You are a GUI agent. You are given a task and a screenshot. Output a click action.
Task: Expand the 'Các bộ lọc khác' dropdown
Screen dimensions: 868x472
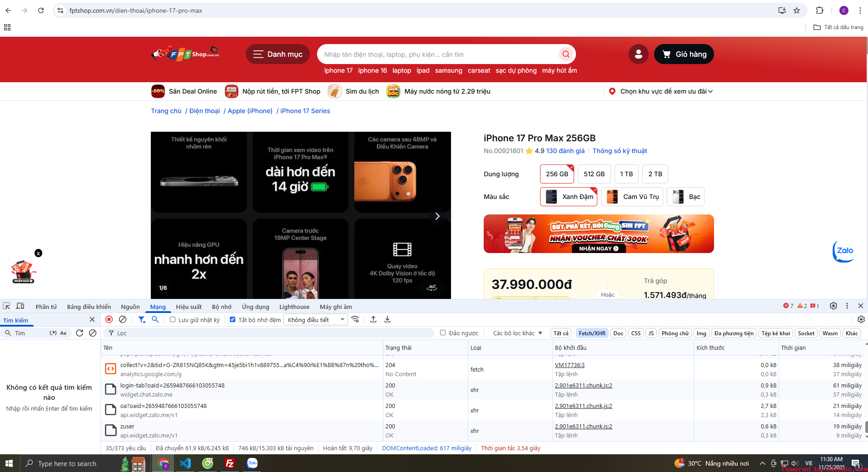pyautogui.click(x=517, y=333)
